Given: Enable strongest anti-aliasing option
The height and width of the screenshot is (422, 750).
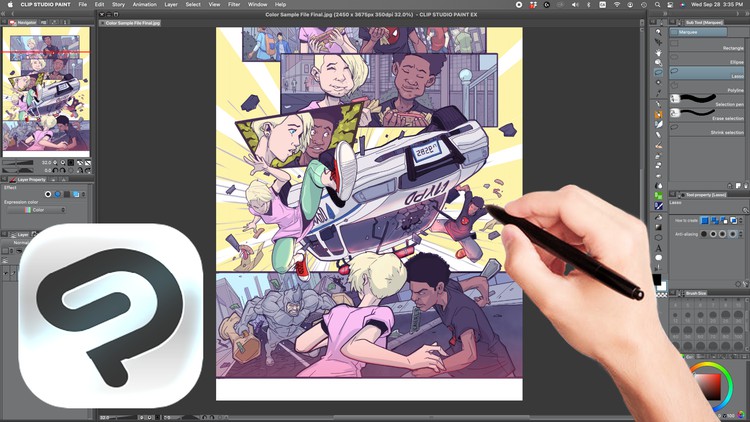Looking at the screenshot, I should [732, 234].
